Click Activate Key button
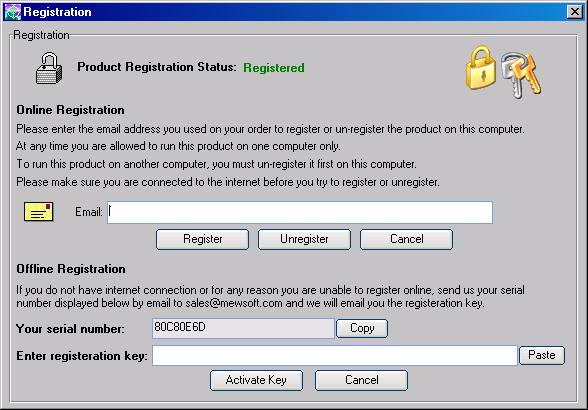The height and width of the screenshot is (410, 588). (x=256, y=380)
